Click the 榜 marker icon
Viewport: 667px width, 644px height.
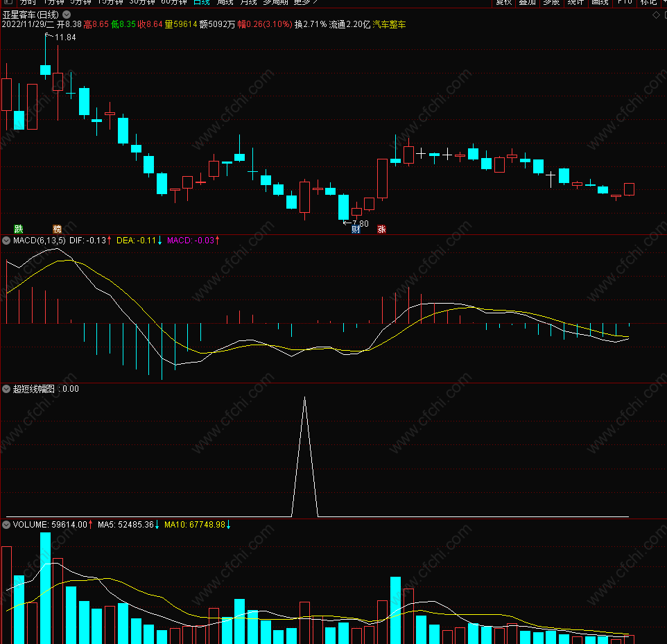[x=57, y=229]
